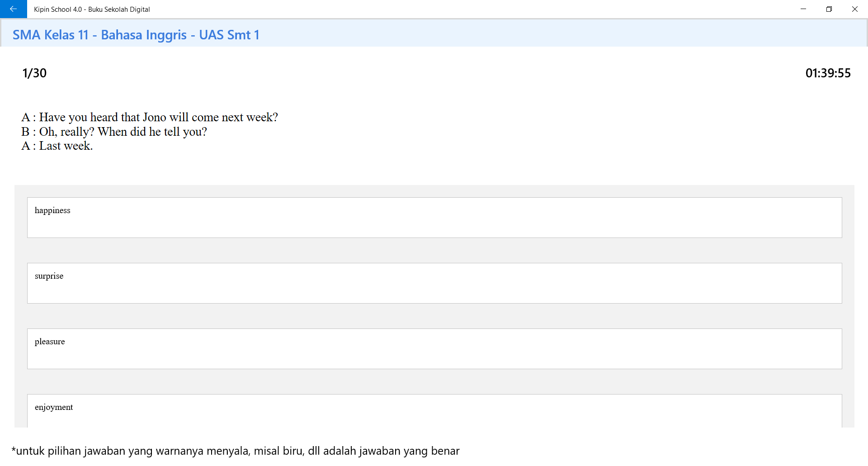
Task: Click the line "Have you heard that Jono"
Action: pos(149,117)
